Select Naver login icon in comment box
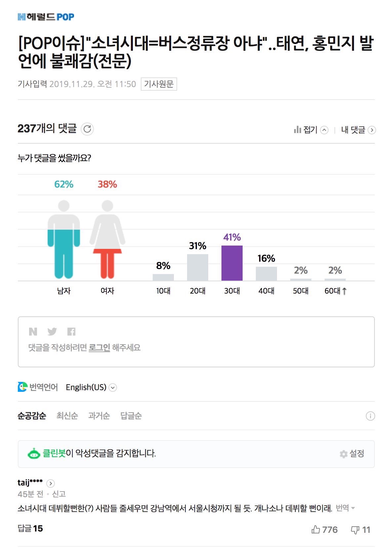392x554 pixels. tap(33, 331)
